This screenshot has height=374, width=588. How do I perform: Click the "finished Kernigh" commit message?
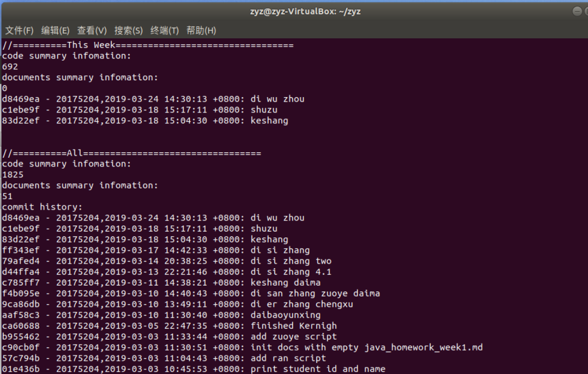pyautogui.click(x=294, y=326)
